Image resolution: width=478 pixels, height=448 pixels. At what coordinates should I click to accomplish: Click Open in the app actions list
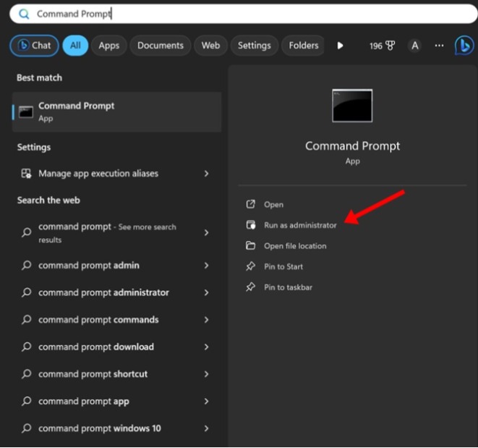point(273,205)
